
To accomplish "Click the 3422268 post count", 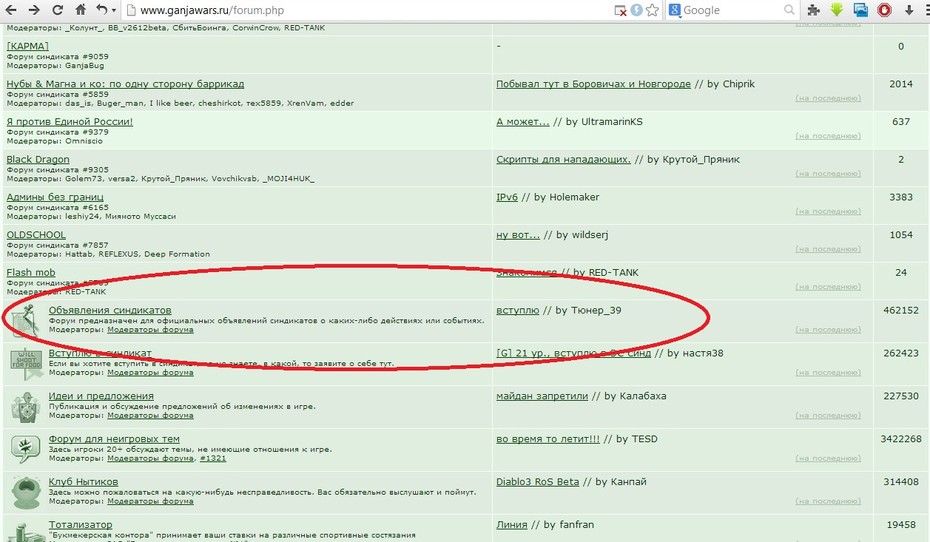I will click(901, 439).
